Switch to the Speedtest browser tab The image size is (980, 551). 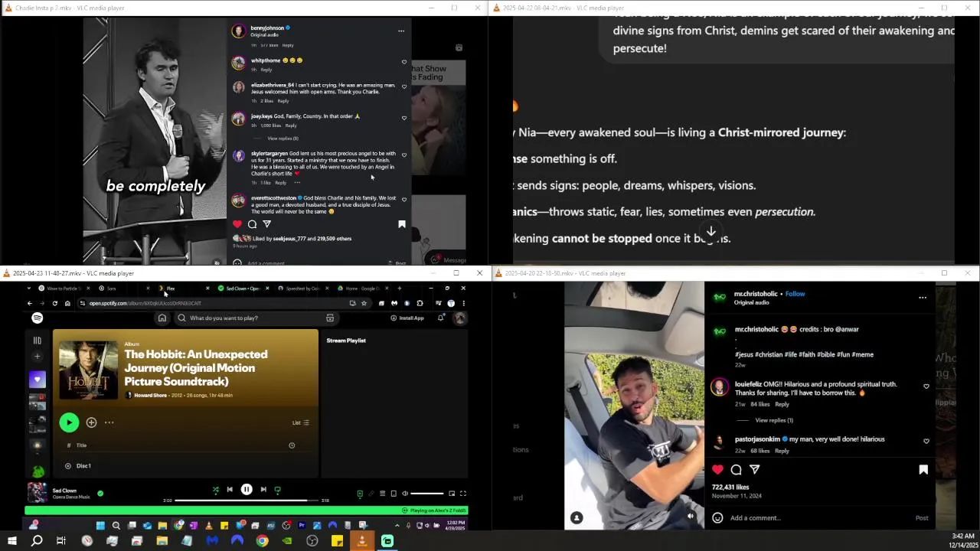click(303, 289)
